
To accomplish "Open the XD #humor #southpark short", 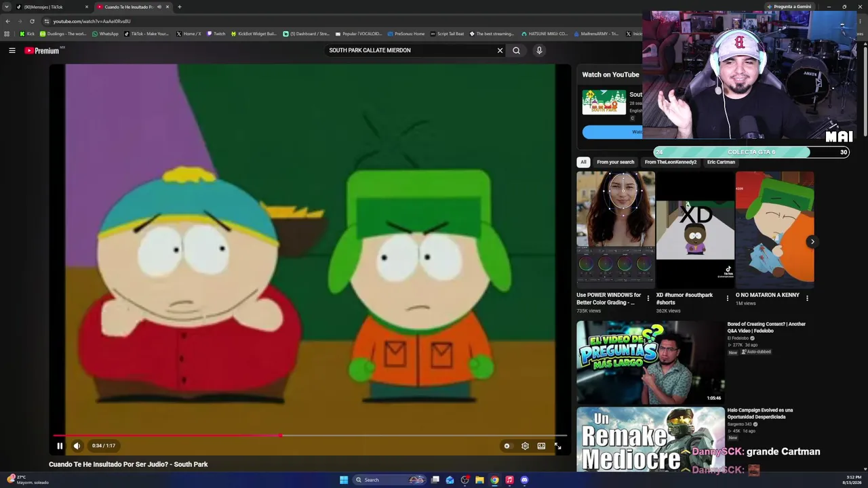I will [695, 230].
